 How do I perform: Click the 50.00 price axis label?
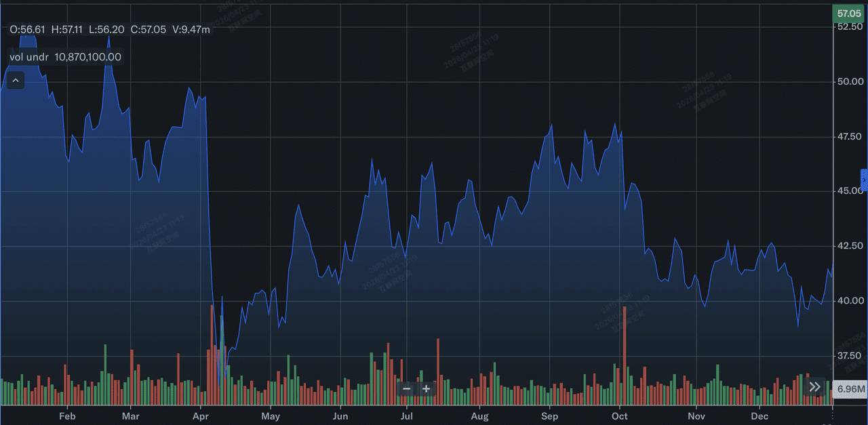point(850,81)
